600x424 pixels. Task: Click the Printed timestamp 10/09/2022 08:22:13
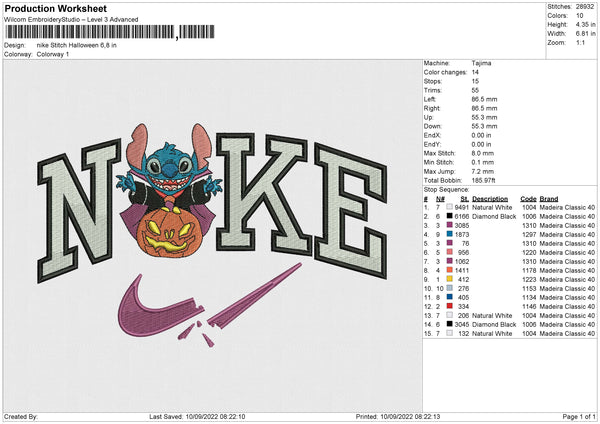click(410, 417)
